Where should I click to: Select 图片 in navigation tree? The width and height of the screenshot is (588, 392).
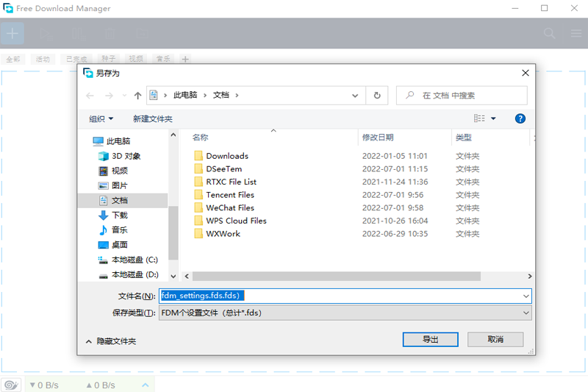tap(114, 185)
